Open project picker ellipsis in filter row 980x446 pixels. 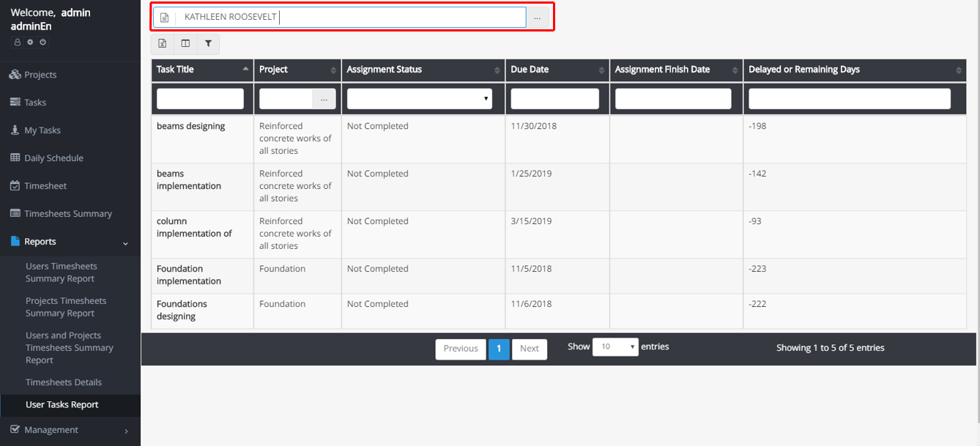coord(324,99)
